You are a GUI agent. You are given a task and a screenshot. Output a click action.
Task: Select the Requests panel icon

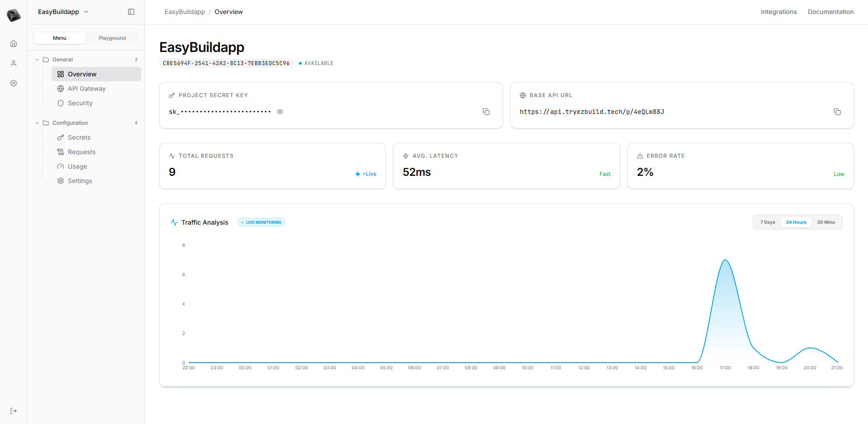61,151
